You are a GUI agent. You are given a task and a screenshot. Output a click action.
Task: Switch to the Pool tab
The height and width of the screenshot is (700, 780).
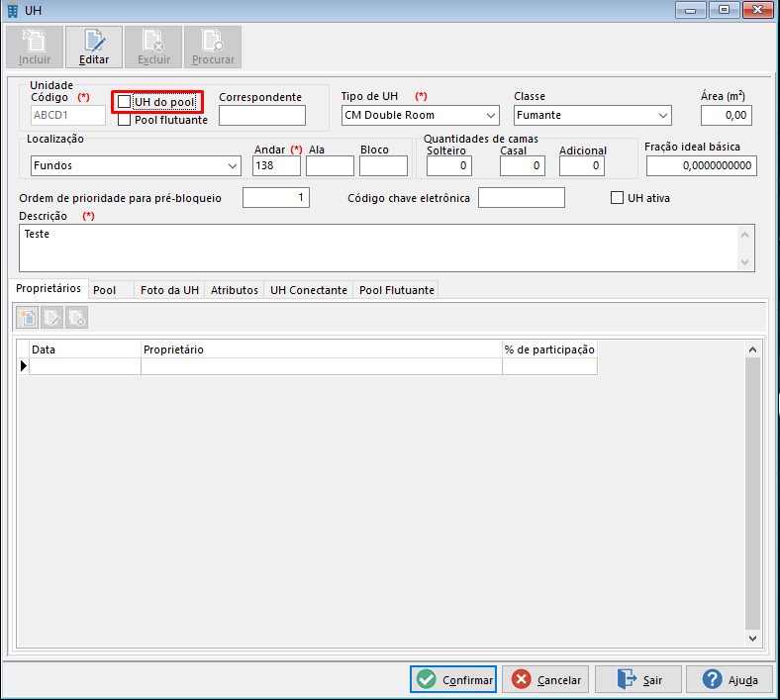(111, 290)
